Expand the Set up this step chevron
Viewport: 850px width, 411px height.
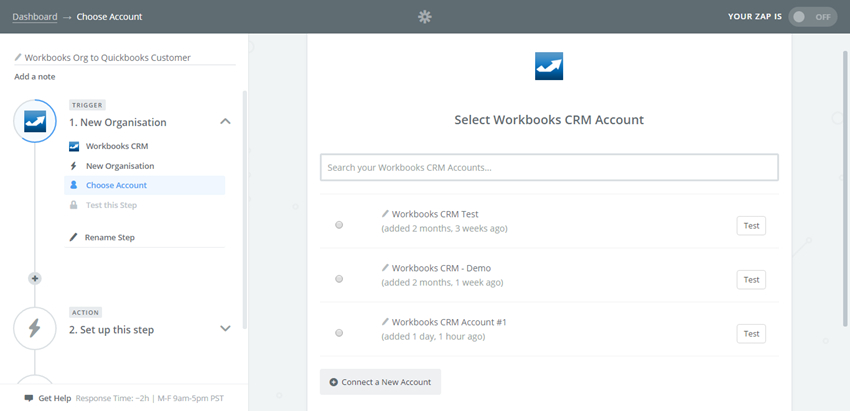pos(226,329)
